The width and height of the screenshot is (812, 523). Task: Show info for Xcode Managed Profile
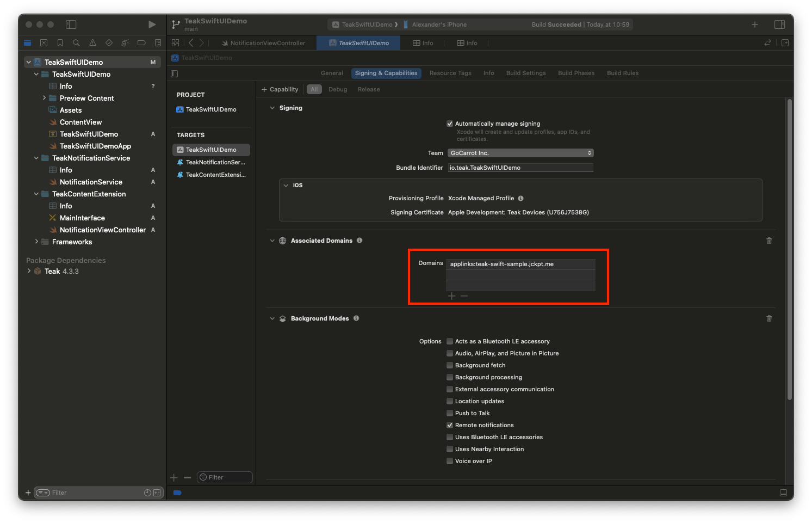coord(520,199)
